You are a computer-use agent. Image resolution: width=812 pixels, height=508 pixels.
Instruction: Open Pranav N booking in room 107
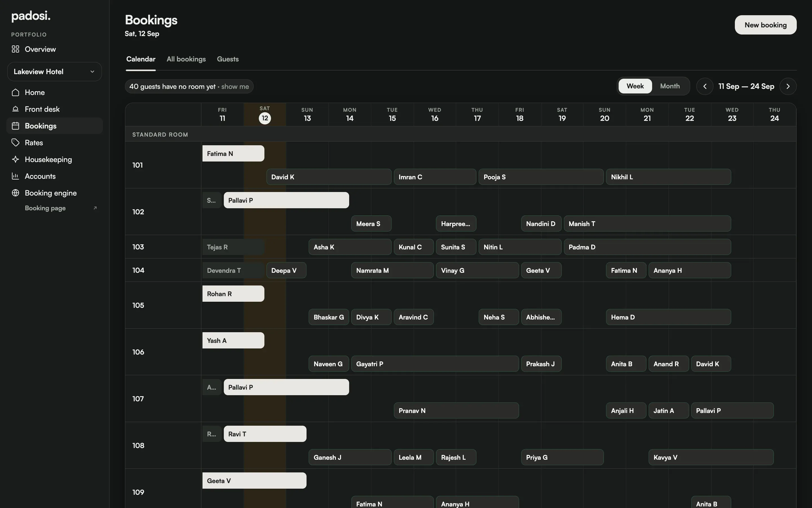click(456, 411)
